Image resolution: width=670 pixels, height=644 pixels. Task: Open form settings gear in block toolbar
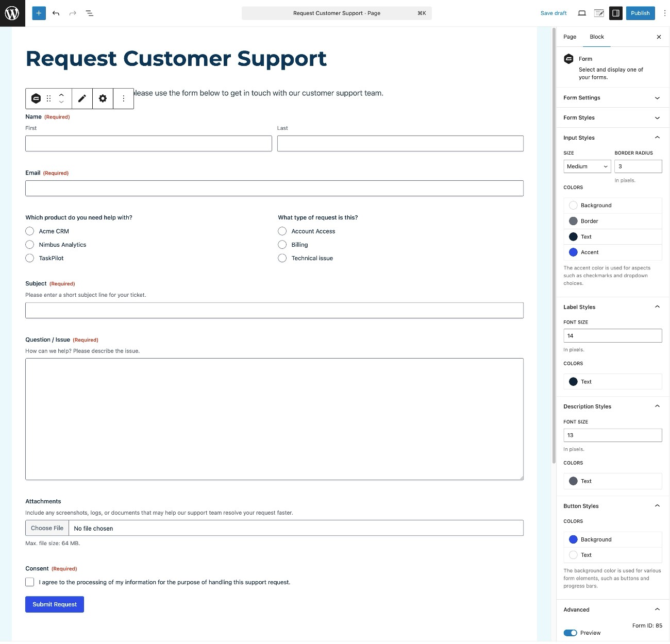[103, 98]
